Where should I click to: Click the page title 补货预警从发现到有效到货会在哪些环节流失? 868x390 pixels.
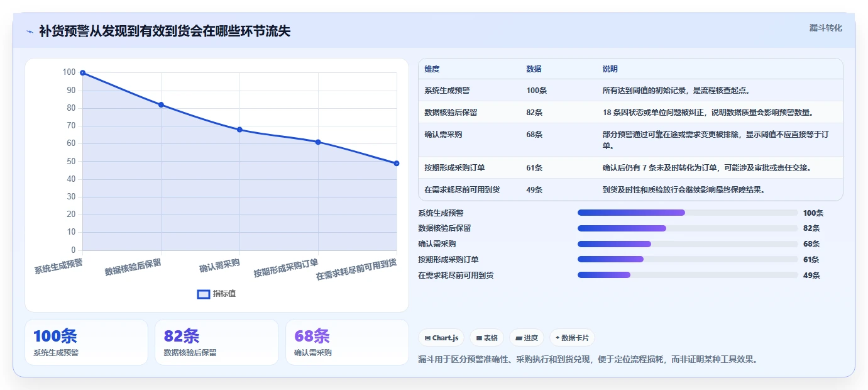(165, 31)
